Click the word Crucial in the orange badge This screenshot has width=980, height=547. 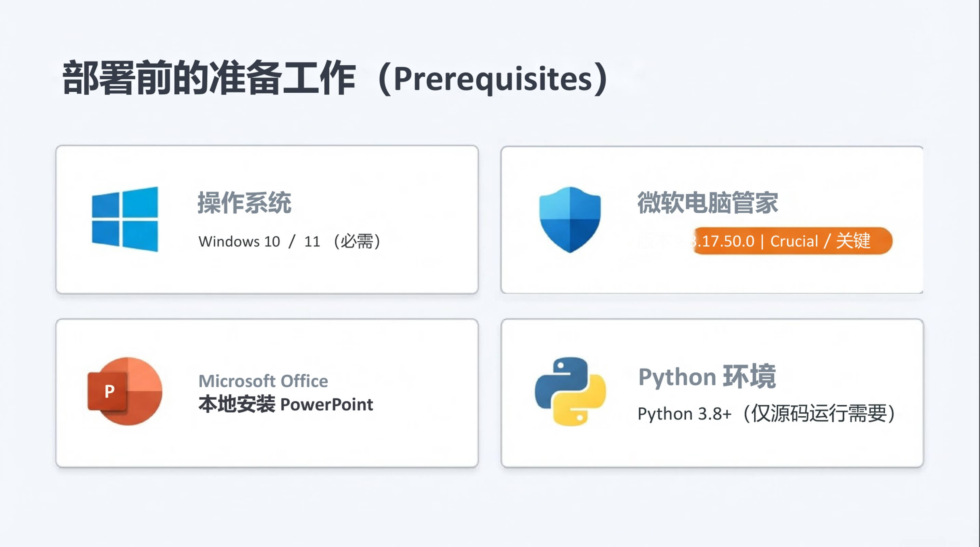coord(794,241)
